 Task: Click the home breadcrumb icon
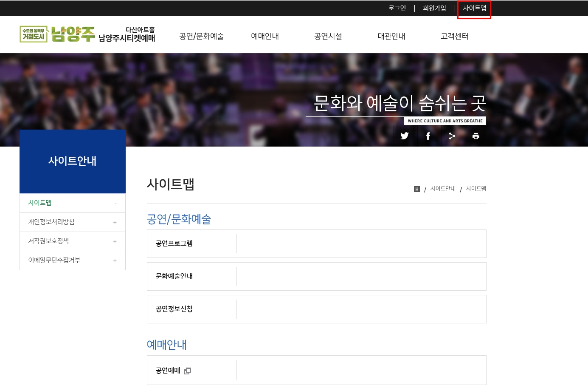[416, 189]
